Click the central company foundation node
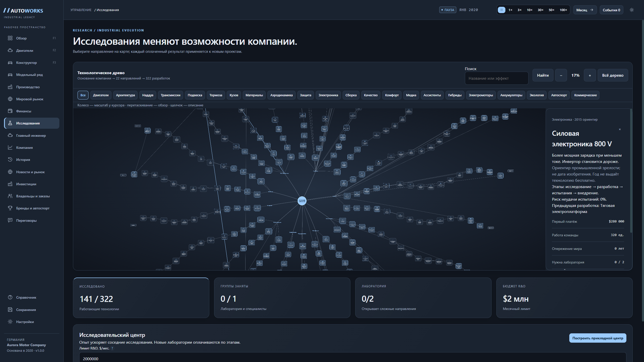Image resolution: width=644 pixels, height=362 pixels. 302,201
